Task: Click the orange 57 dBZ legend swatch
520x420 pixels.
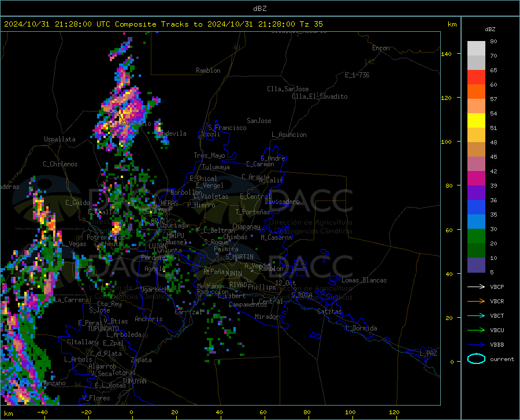Action: click(476, 92)
